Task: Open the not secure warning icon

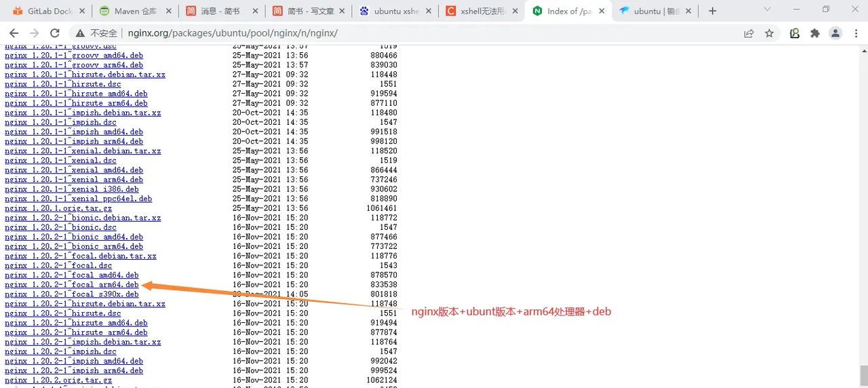Action: 80,33
